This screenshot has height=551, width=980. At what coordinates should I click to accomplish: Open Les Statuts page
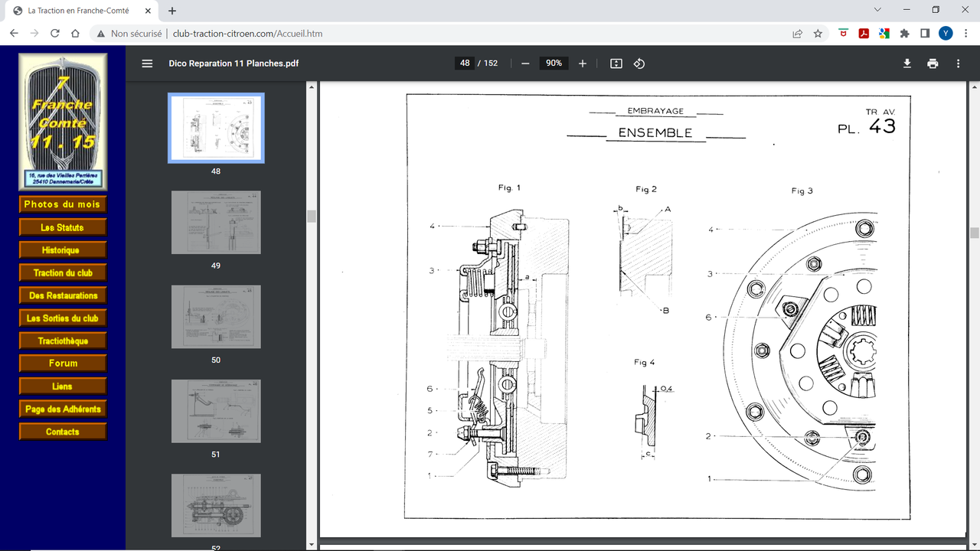coord(62,227)
